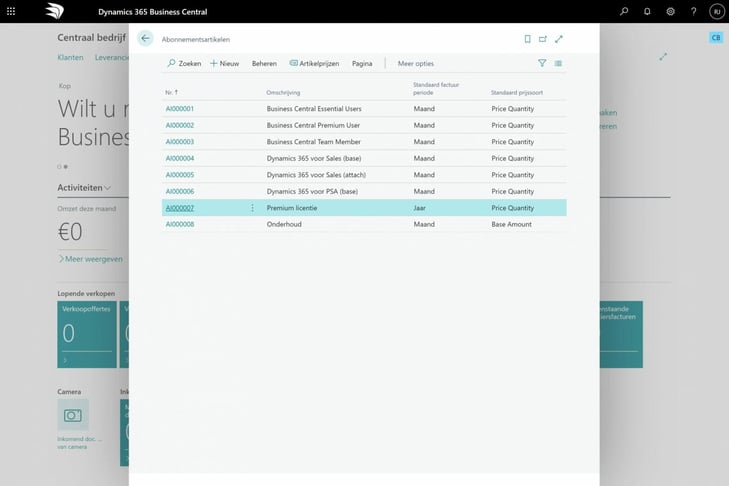Select the Onderhoud description cell
This screenshot has height=486, width=729.
click(x=284, y=224)
